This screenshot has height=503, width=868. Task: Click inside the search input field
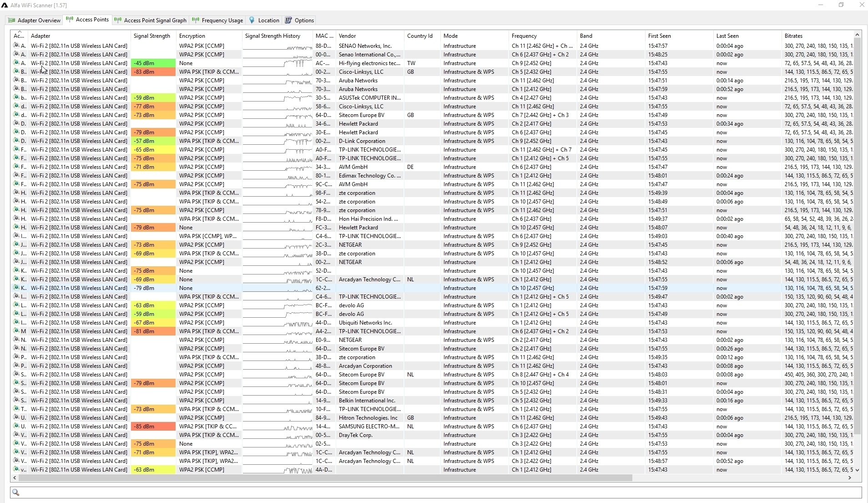(436, 492)
